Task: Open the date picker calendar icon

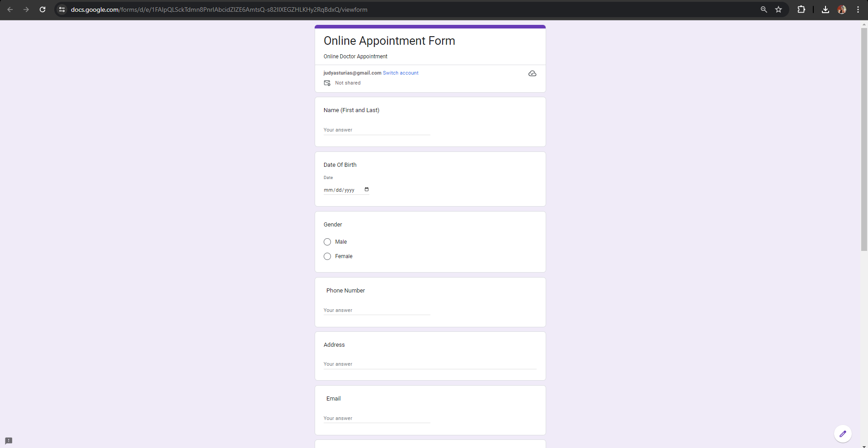Action: [366, 189]
